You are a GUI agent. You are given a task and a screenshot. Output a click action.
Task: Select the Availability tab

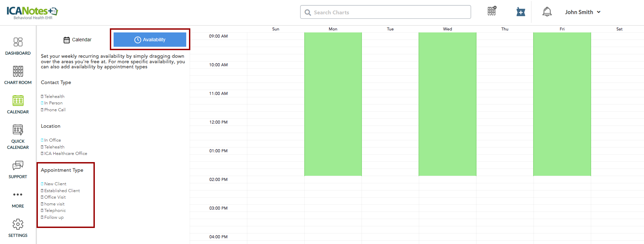tap(150, 40)
